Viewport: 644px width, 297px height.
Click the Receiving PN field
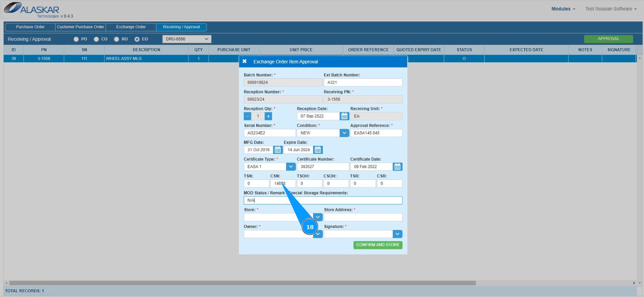[x=363, y=99]
